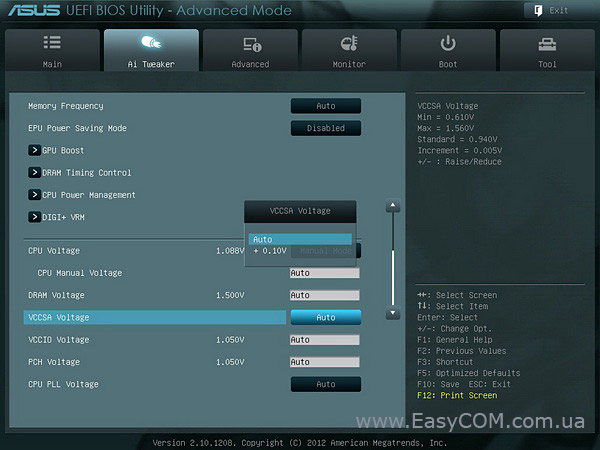Click the PCH Voltage Auto input field
600x450 pixels.
(x=324, y=362)
